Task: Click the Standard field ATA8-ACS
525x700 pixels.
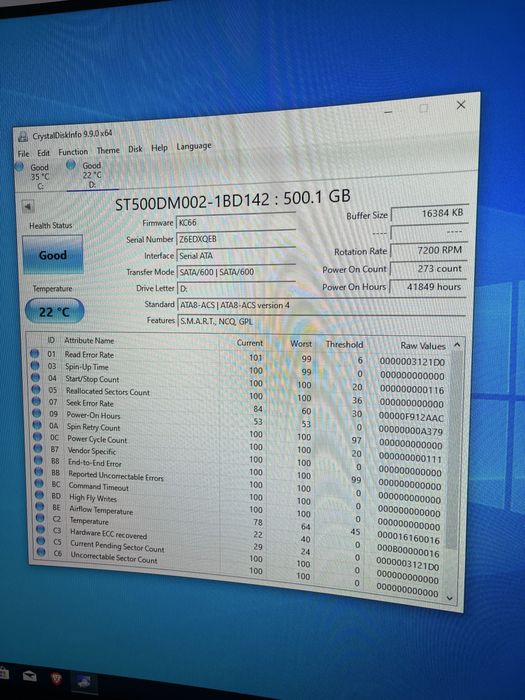Action: click(321, 305)
